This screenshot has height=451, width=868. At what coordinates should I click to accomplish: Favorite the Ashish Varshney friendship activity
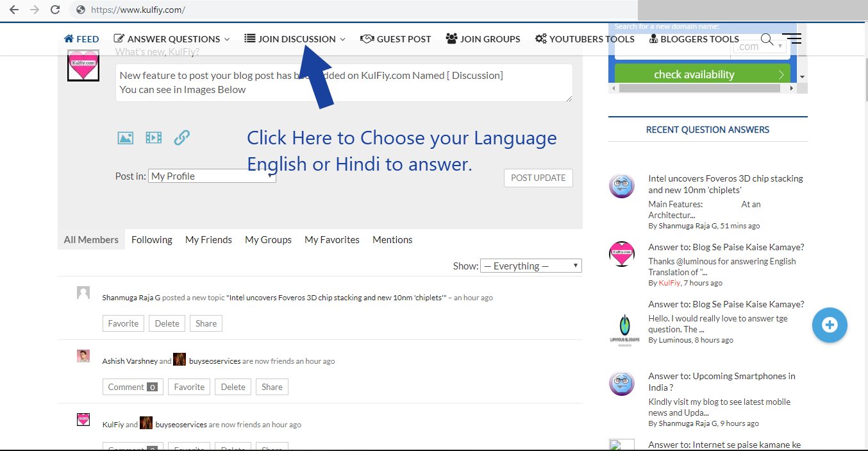point(189,387)
